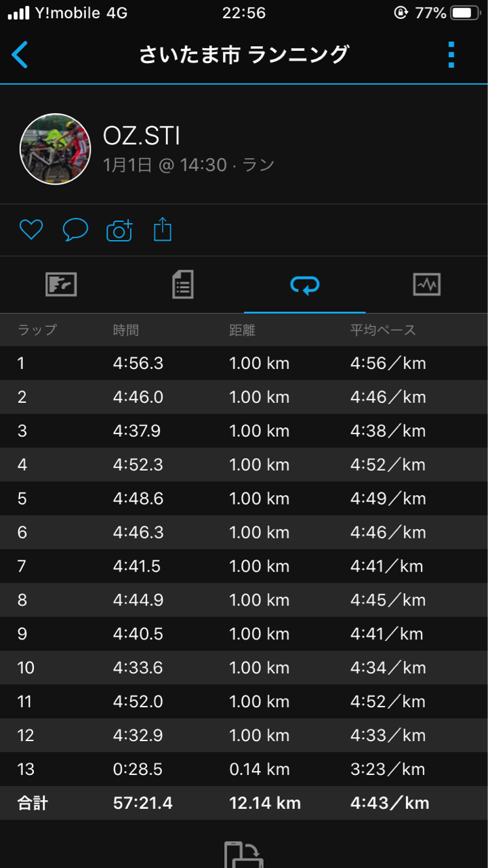Select lap 1 row with 4:56.3
The height and width of the screenshot is (868, 488).
click(x=244, y=363)
